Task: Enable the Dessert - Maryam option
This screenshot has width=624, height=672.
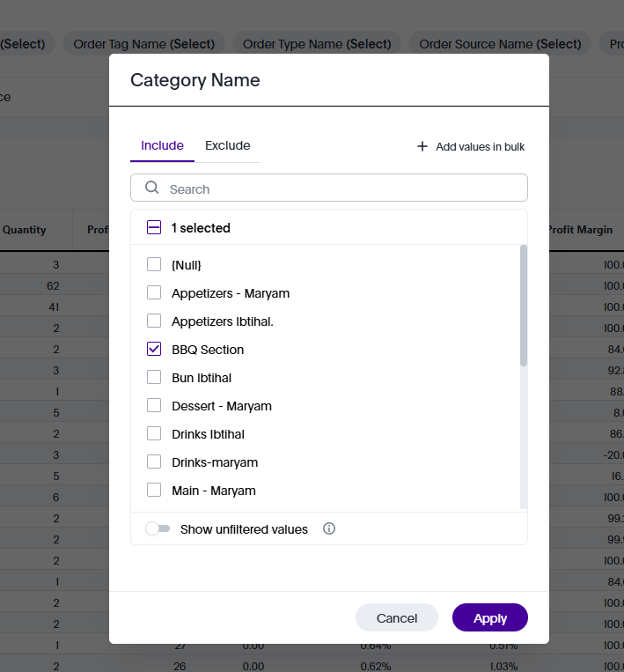Action: point(154,406)
